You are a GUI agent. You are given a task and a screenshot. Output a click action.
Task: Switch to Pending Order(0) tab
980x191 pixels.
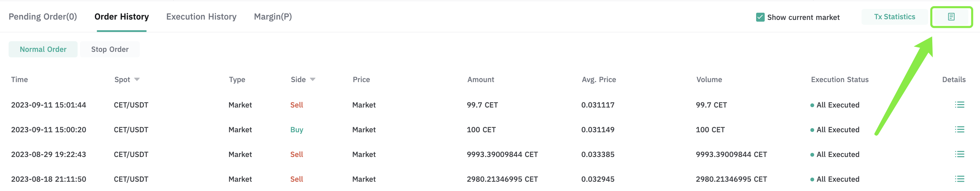tap(43, 17)
